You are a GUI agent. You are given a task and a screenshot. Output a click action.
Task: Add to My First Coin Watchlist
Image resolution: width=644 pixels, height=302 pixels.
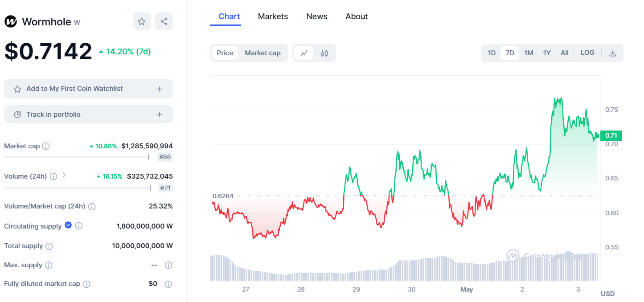click(88, 89)
